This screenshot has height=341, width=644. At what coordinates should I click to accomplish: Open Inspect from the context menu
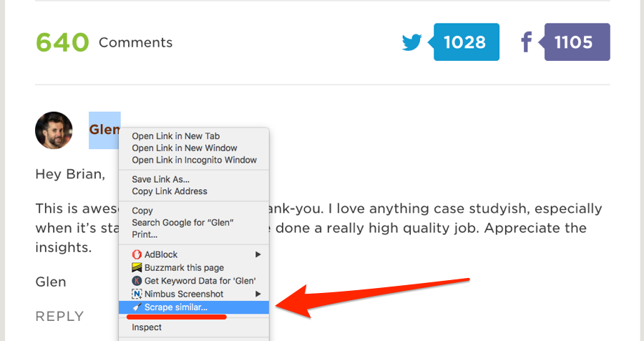coord(147,327)
